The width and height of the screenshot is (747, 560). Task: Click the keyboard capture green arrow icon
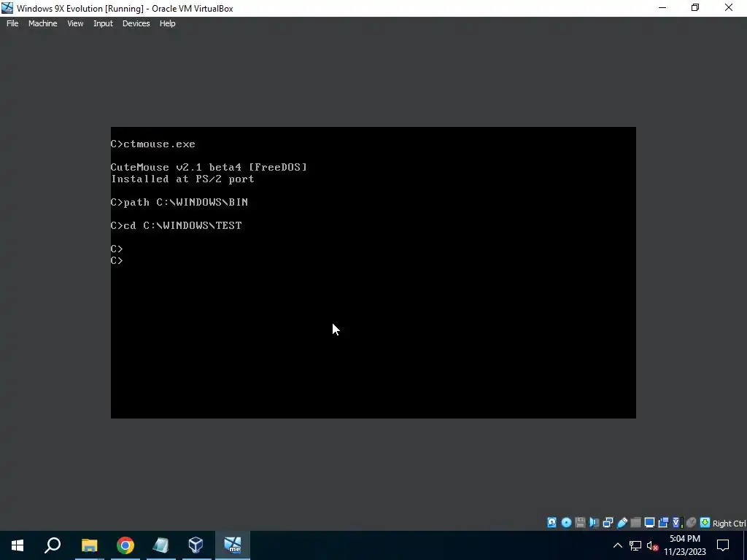(705, 523)
